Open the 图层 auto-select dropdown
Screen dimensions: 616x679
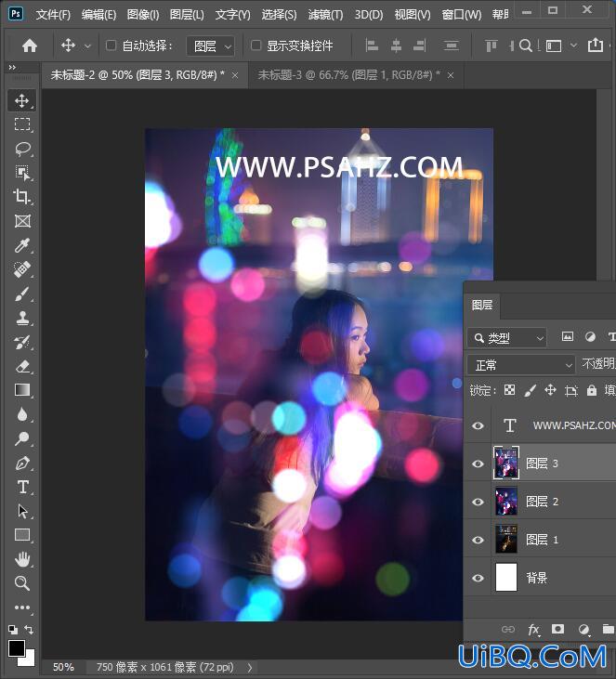211,46
